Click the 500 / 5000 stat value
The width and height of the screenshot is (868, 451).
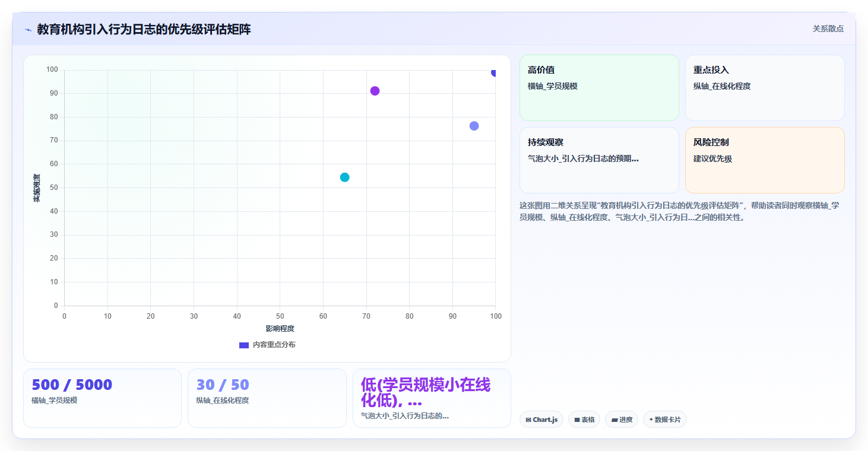coord(72,385)
